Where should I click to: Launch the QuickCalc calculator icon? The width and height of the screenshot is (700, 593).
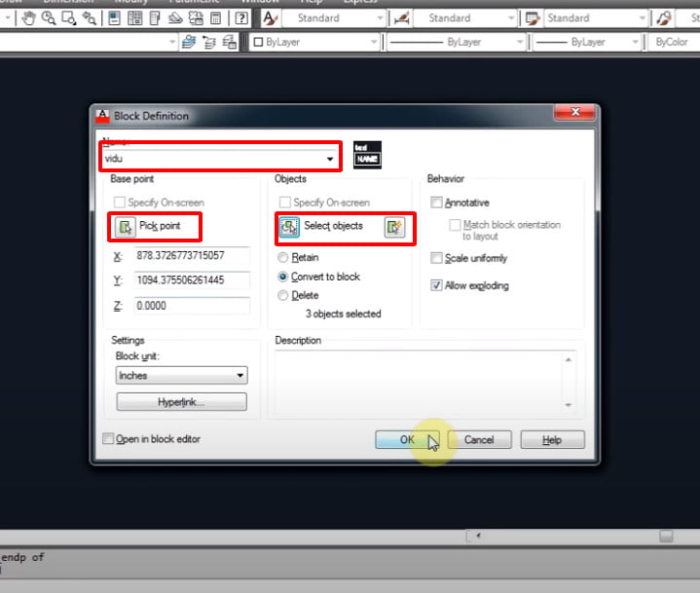point(215,19)
